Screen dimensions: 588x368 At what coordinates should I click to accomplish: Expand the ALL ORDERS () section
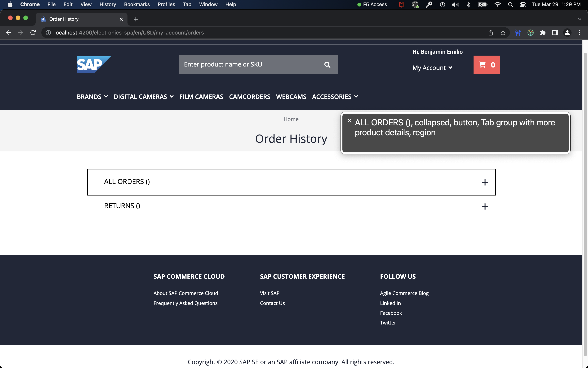[291, 182]
